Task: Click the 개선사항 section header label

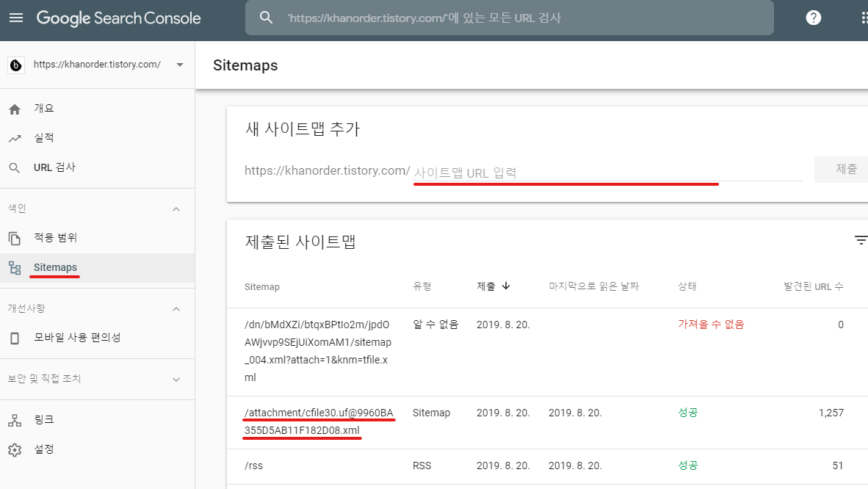Action: coord(26,308)
